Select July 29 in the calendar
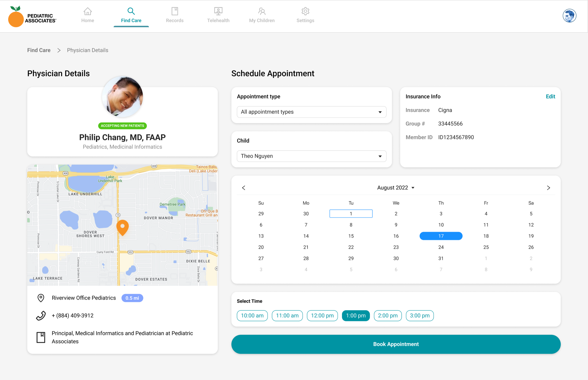588x380 pixels. tap(261, 214)
